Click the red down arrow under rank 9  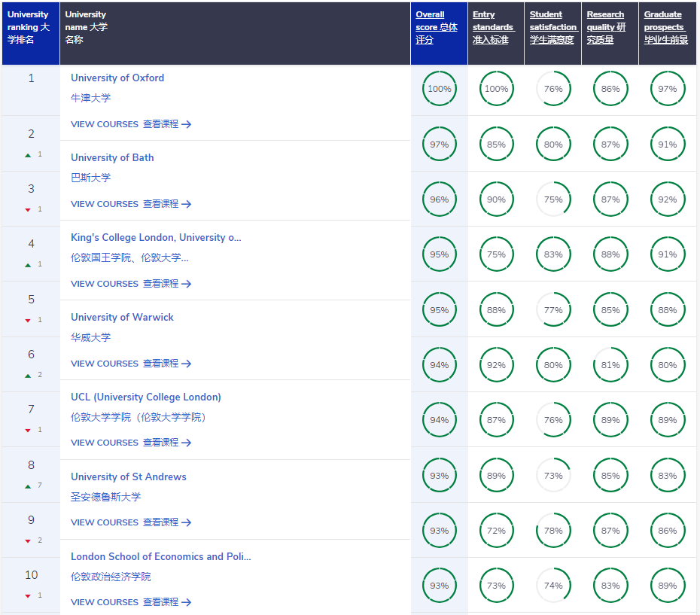click(28, 541)
